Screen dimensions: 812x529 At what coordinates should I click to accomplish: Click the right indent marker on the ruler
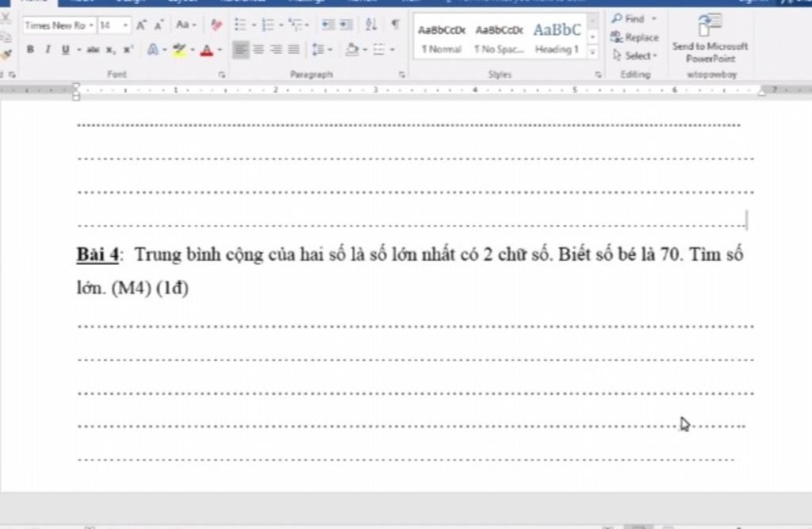pyautogui.click(x=762, y=92)
